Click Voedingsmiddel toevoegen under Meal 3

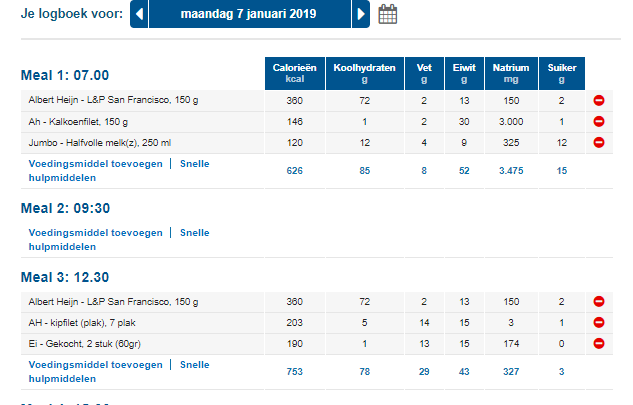click(x=95, y=363)
